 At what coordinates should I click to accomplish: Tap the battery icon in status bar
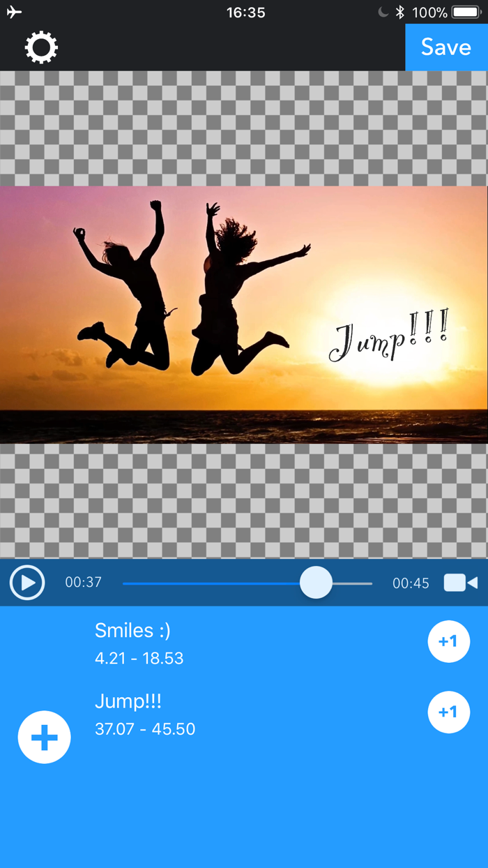(x=466, y=12)
